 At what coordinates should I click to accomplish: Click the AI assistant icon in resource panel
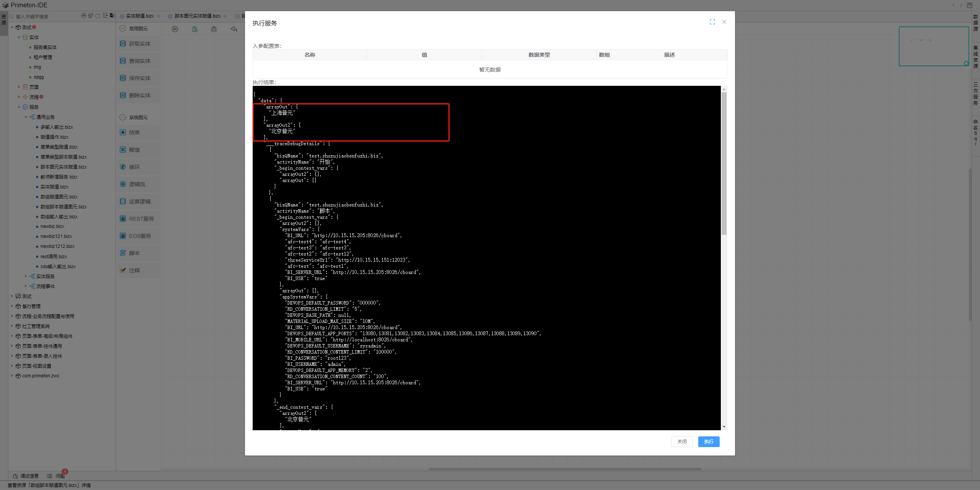click(x=83, y=16)
